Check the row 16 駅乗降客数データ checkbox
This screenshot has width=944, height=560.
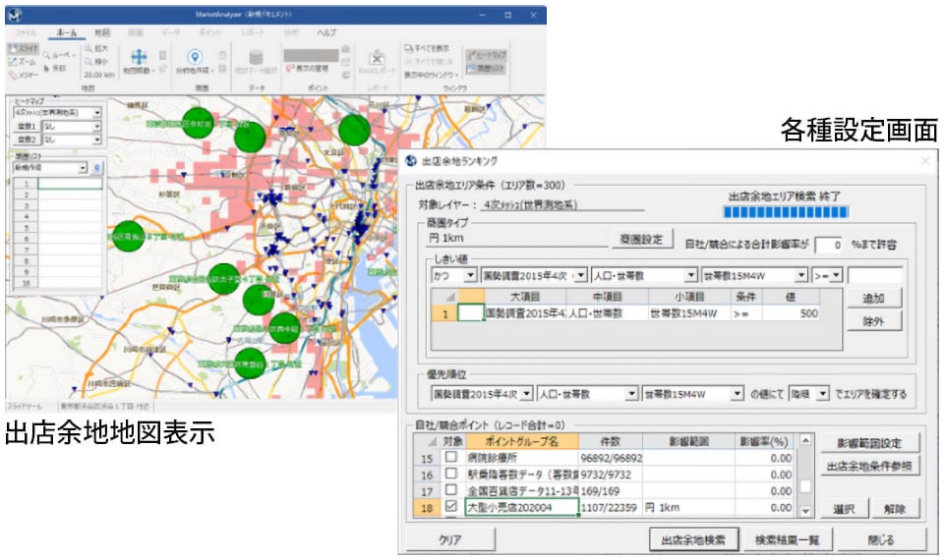(x=450, y=474)
